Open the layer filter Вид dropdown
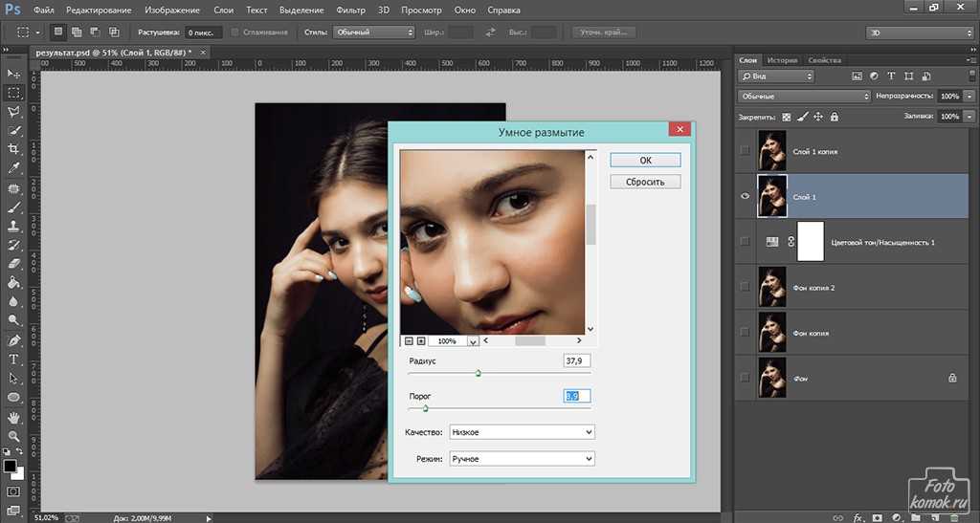The width and height of the screenshot is (980, 523). pyautogui.click(x=776, y=76)
